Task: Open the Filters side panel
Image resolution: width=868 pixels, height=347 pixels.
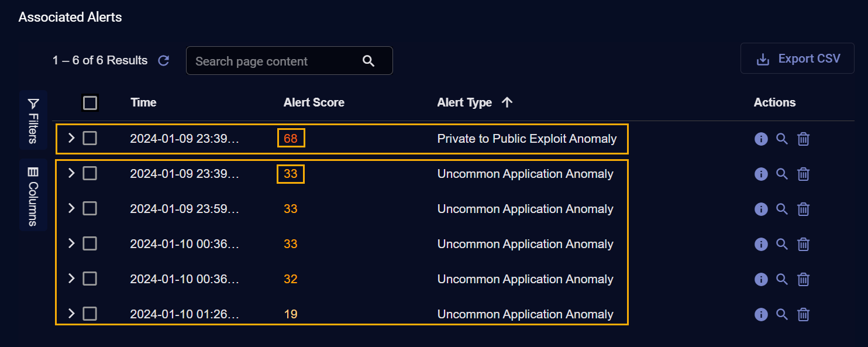Action: pos(33,120)
